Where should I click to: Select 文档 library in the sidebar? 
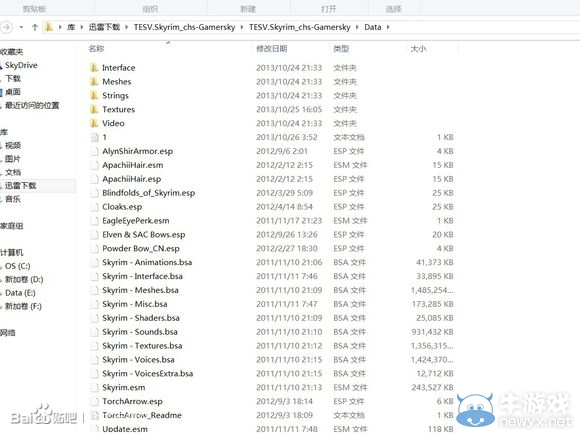pos(13,172)
